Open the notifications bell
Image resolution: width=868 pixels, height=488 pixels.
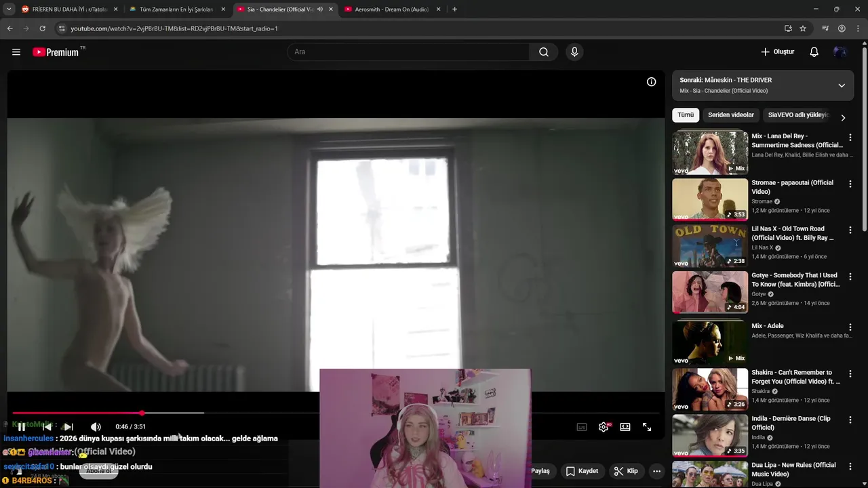tap(814, 52)
